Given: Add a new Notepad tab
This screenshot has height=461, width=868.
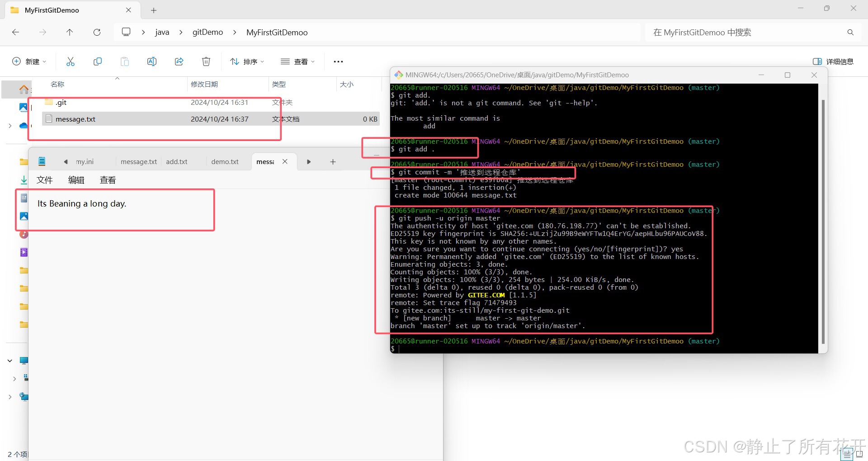Looking at the screenshot, I should (x=333, y=162).
